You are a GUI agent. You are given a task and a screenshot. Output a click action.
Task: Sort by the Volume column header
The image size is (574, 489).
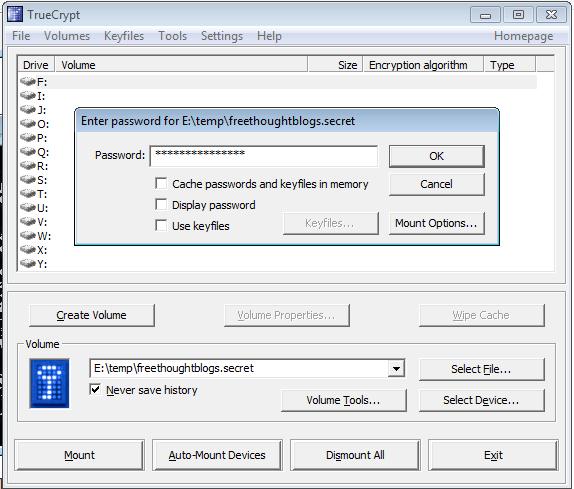[x=181, y=64]
